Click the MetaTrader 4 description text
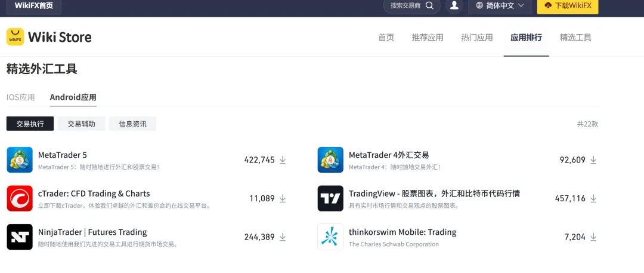Viewport: 644px width, 273px height. [x=395, y=167]
